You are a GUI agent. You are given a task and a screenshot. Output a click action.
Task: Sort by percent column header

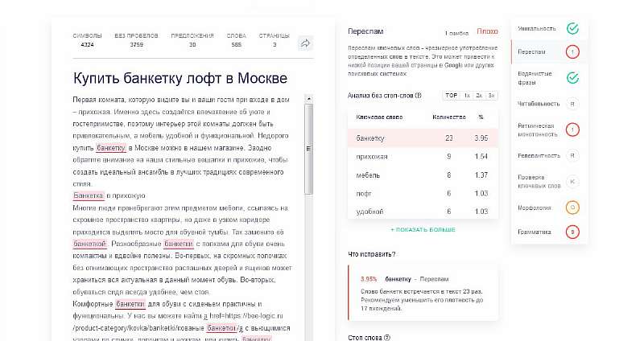click(481, 117)
